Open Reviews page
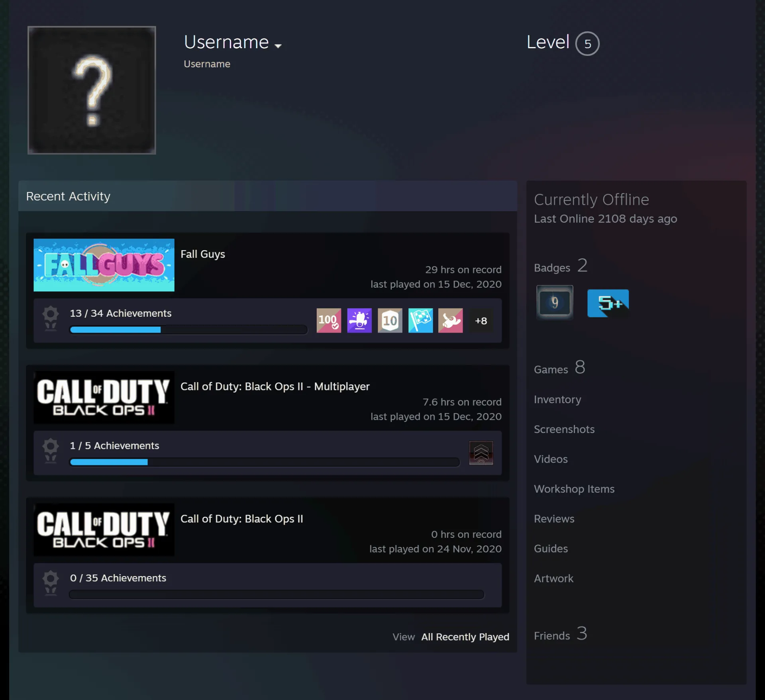Screen dimensions: 765x700 click(554, 519)
